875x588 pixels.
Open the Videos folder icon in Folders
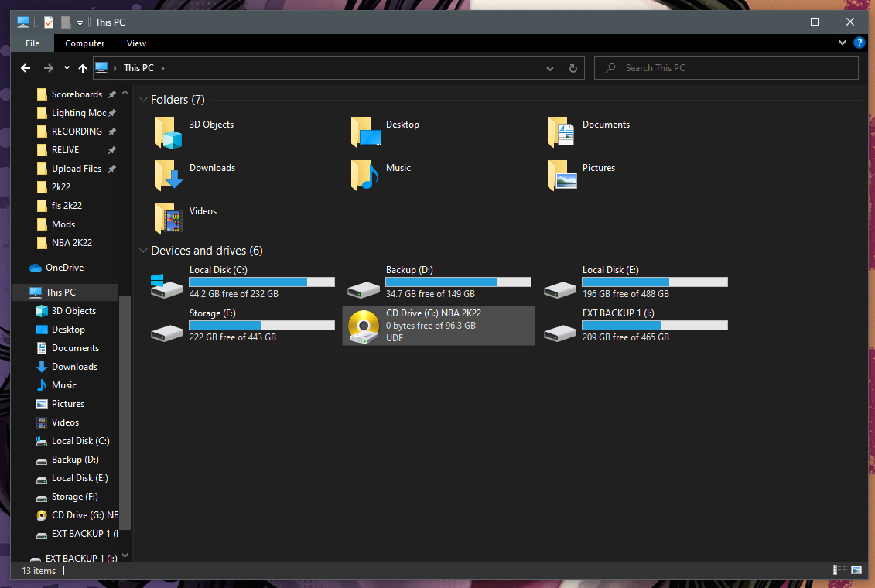click(x=167, y=219)
